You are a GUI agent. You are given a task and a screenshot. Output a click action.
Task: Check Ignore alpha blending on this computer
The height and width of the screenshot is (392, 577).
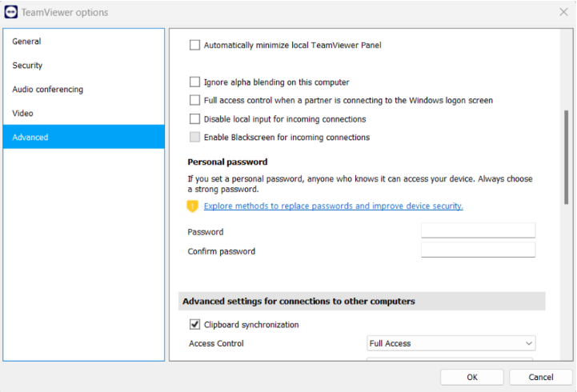point(194,82)
